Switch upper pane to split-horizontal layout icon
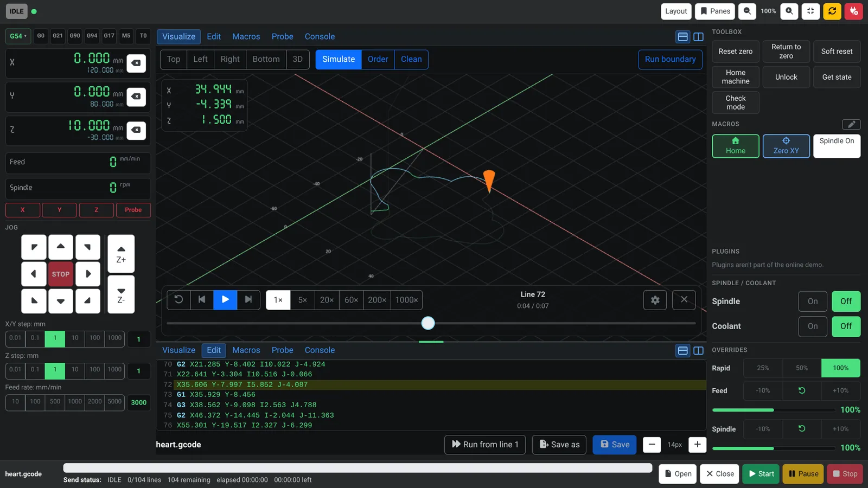 point(683,37)
